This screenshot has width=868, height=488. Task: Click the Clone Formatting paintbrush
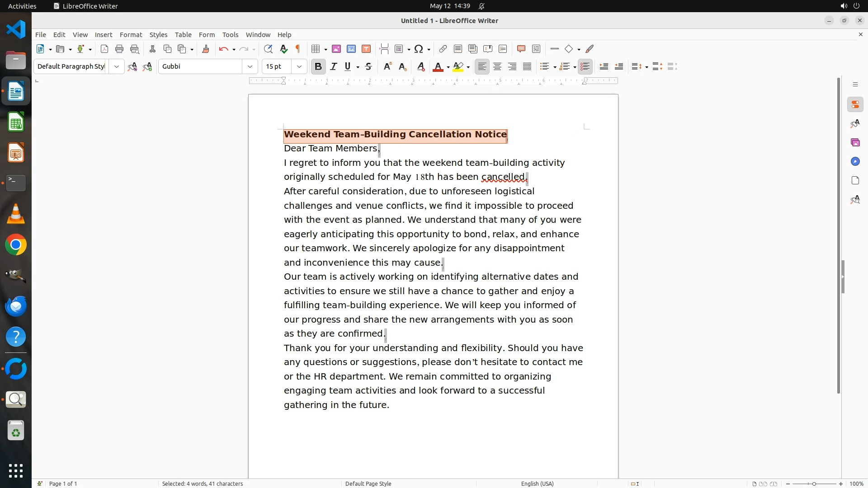pos(206,49)
